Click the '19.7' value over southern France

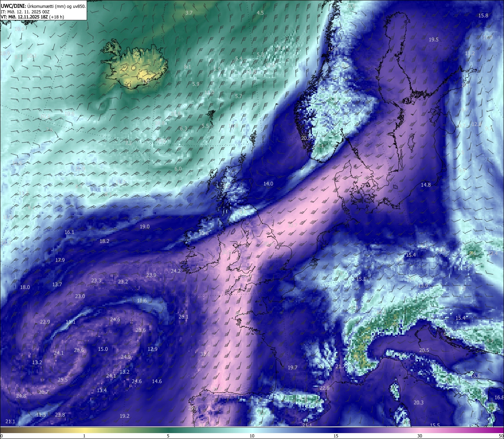[292, 368]
